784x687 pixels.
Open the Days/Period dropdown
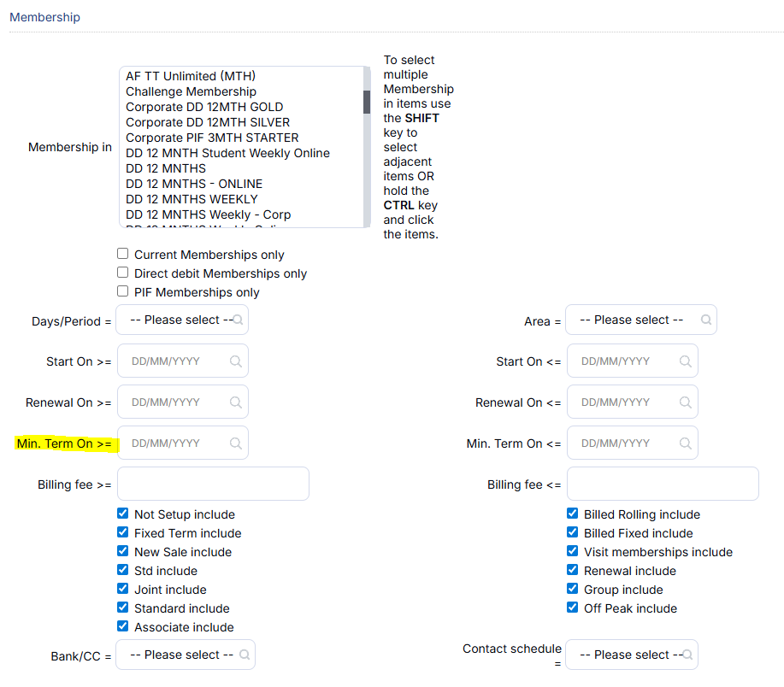182,320
